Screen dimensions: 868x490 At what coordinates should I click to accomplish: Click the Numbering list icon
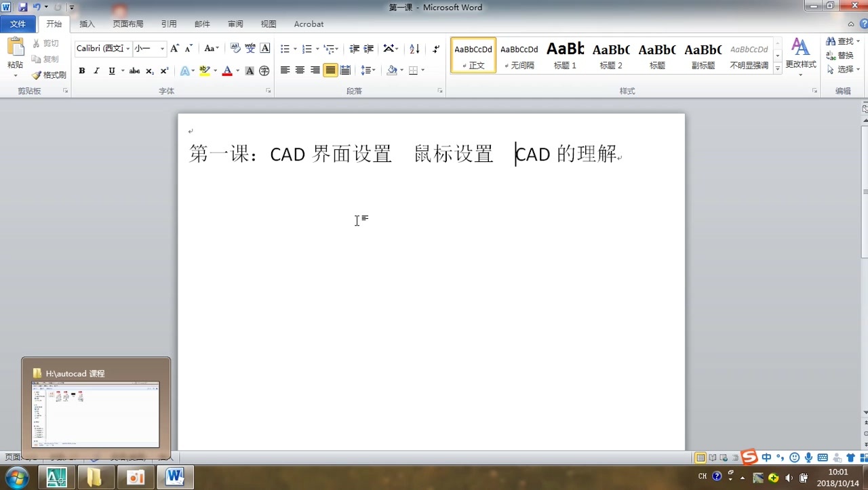pos(307,49)
